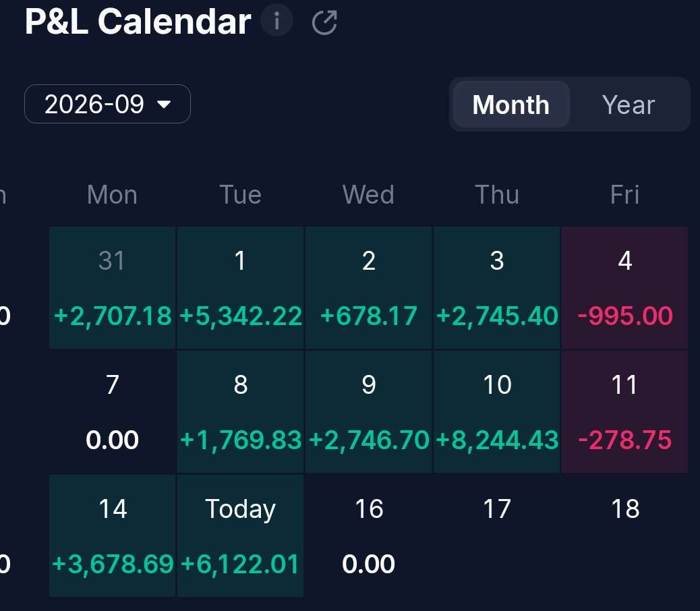This screenshot has width=700, height=611.
Task: Select day 7 showing 0.00
Action: point(112,411)
